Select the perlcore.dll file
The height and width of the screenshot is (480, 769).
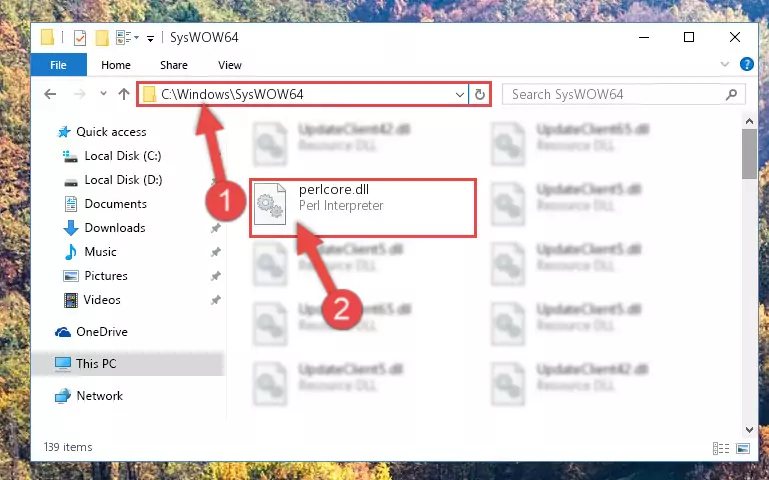pyautogui.click(x=363, y=208)
